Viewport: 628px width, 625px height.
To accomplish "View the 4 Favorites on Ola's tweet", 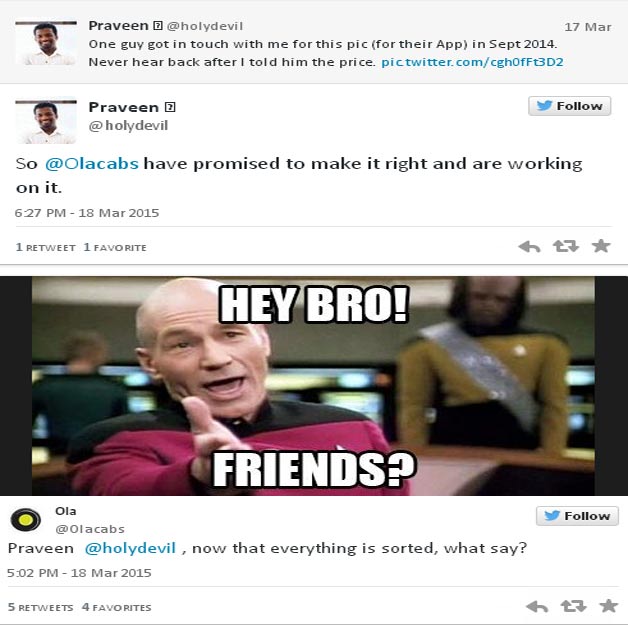I will click(x=117, y=607).
